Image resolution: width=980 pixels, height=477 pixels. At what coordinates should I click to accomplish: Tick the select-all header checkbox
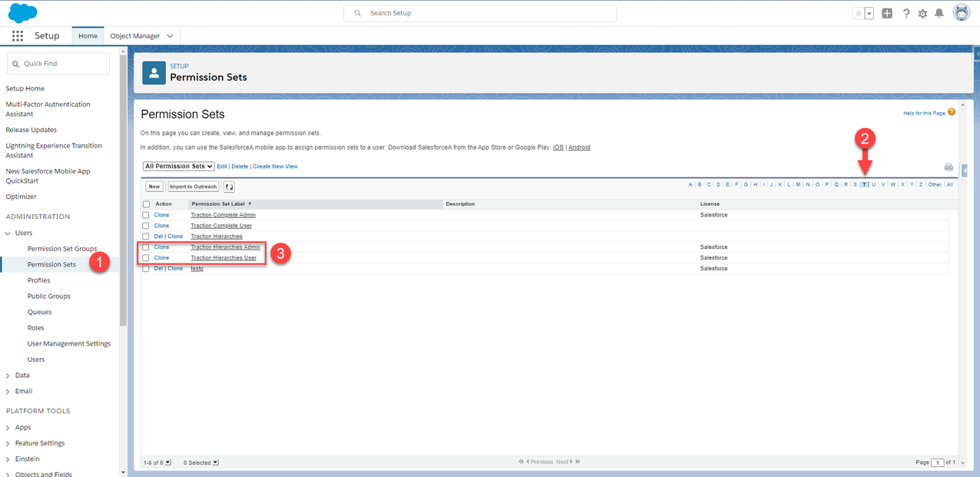tap(146, 204)
